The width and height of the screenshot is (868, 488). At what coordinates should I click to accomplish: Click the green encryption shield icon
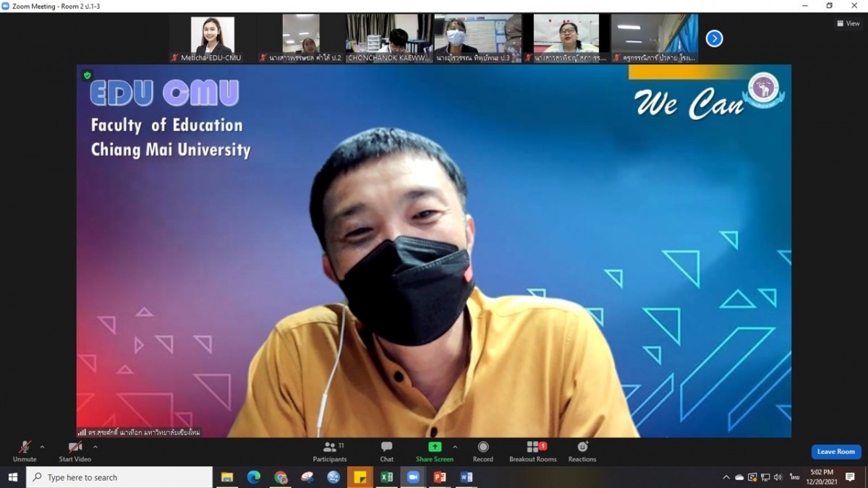tap(88, 75)
